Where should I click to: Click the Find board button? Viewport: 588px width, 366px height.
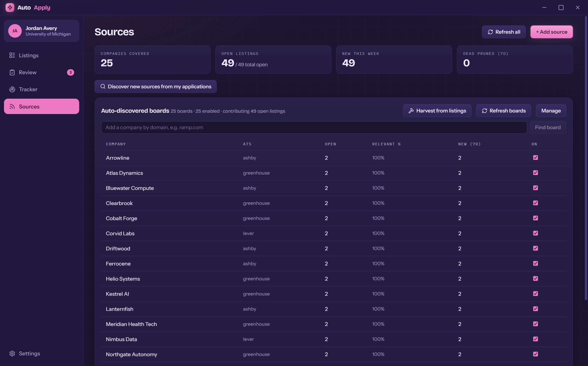pos(548,127)
